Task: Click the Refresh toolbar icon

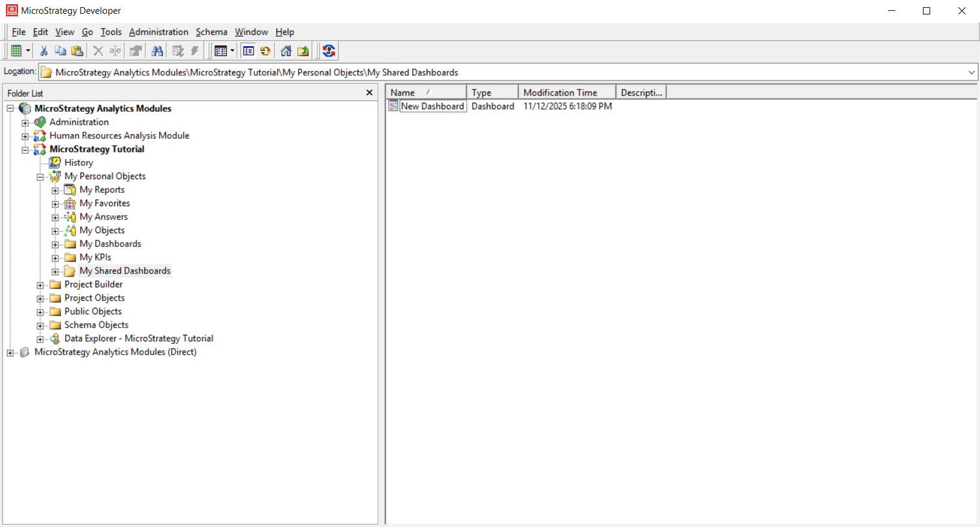Action: [265, 51]
